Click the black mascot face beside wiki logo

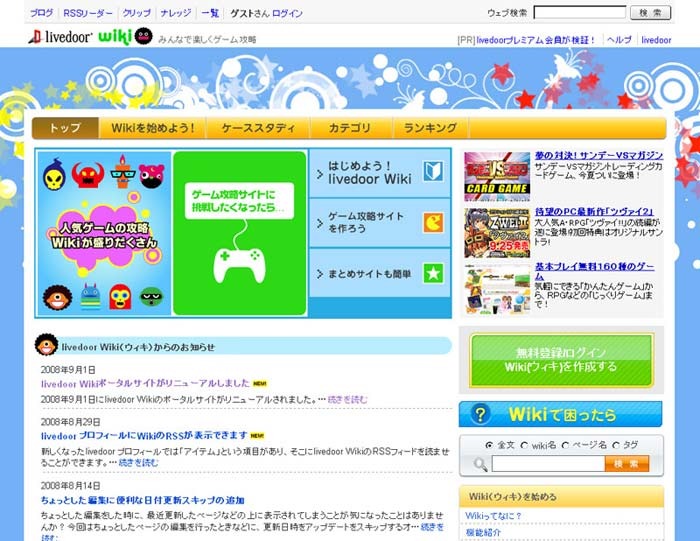point(143,37)
